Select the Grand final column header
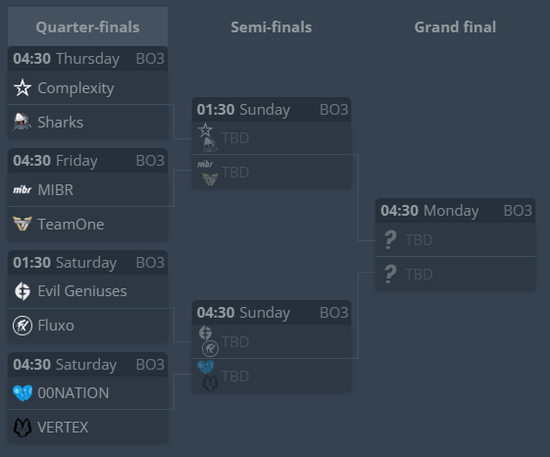This screenshot has height=457, width=550. [x=455, y=27]
